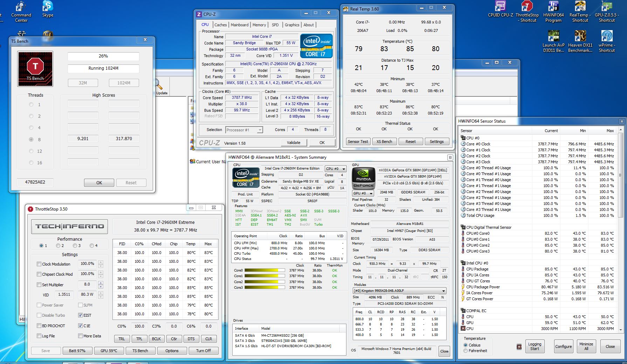Click the DTS button in ThrottleStop
627x364 pixels.
191,339
